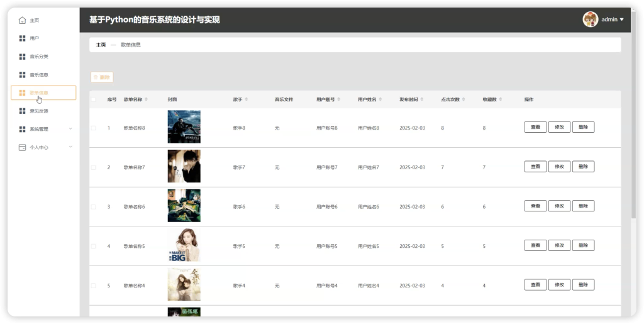Click the admin avatar picture
644x324 pixels.
[590, 20]
